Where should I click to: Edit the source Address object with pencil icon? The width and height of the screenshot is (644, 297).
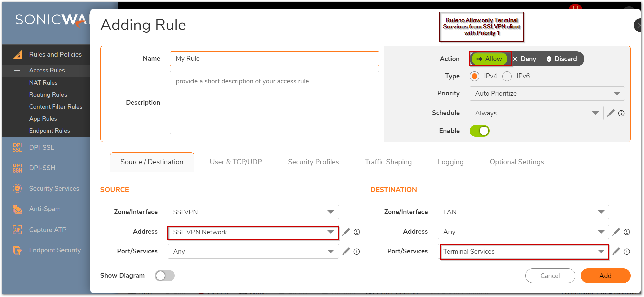coord(346,232)
